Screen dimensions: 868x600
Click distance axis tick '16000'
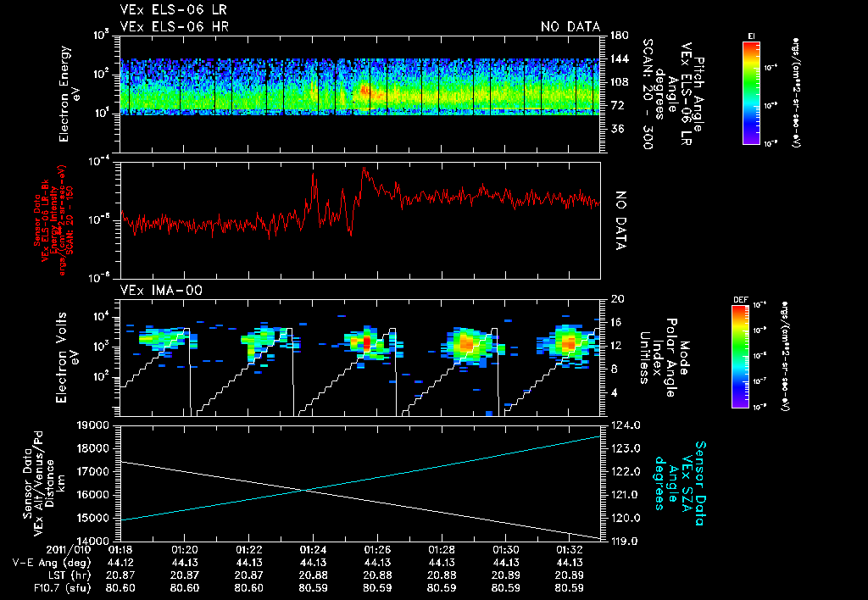[x=93, y=495]
